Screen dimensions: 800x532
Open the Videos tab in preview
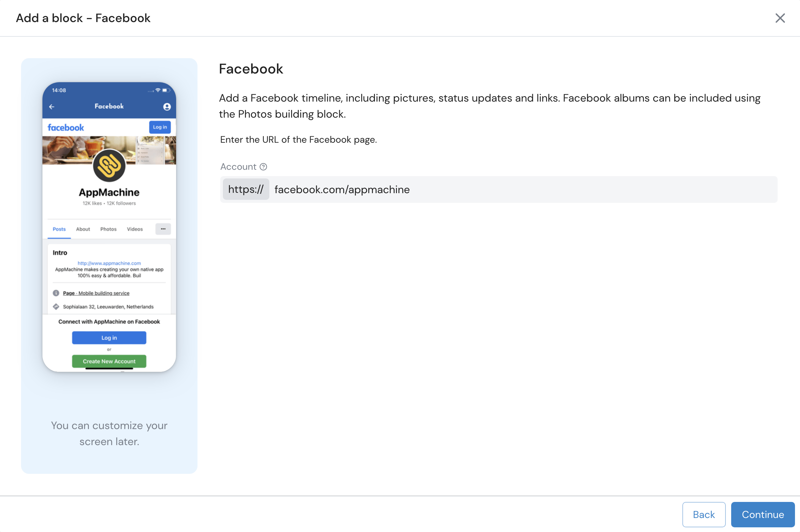[135, 229]
